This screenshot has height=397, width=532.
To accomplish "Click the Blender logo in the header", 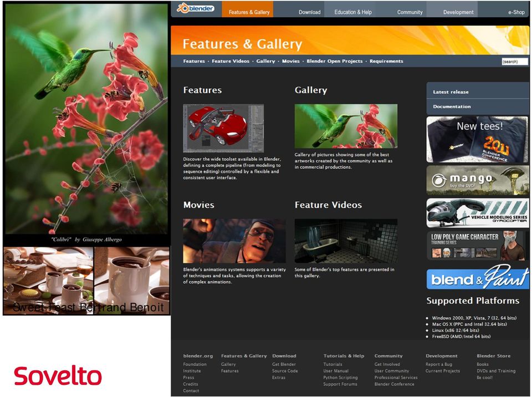I will [196, 8].
